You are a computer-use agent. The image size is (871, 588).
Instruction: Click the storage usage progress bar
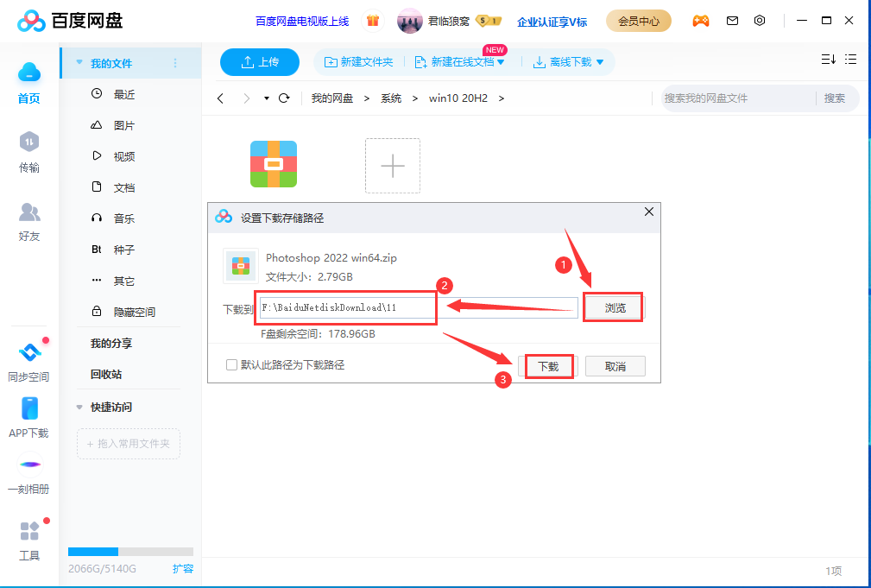(130, 552)
